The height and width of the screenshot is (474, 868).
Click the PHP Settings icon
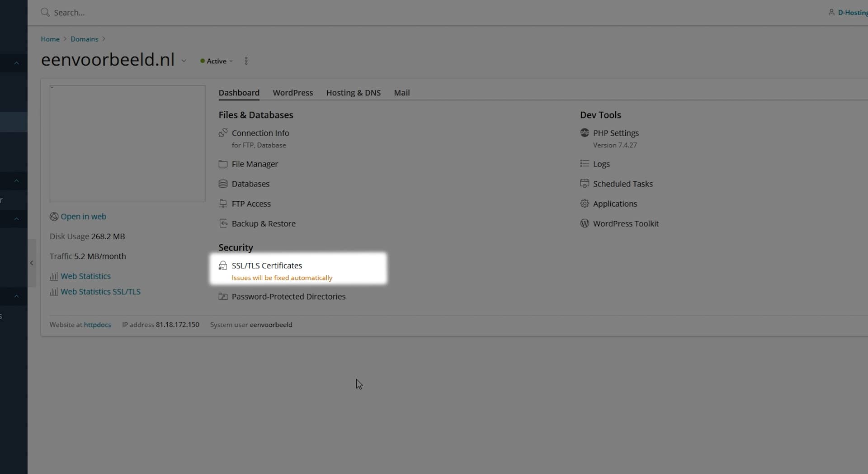(585, 133)
